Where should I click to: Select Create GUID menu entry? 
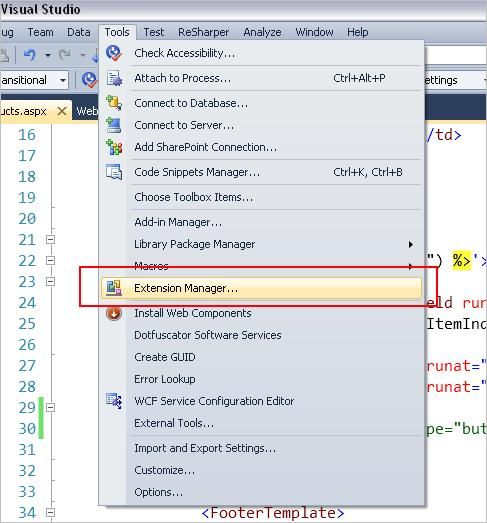click(x=262, y=357)
